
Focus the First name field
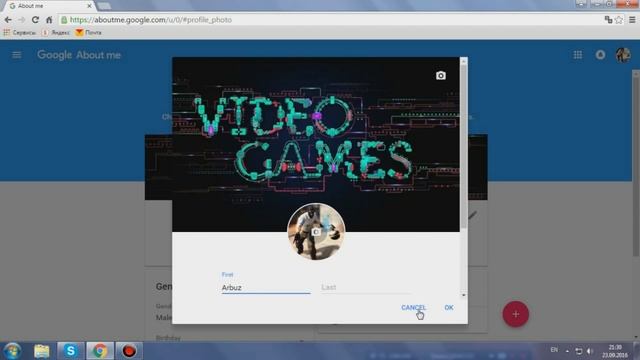[266, 287]
